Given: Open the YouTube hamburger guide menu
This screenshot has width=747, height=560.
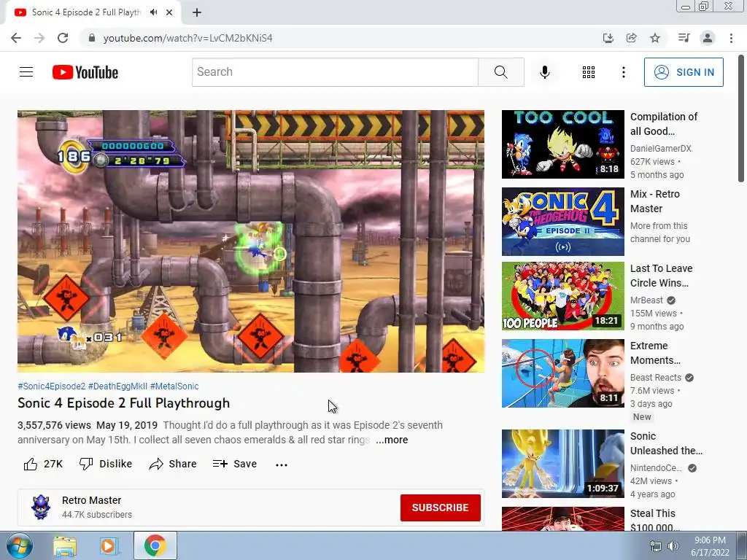Looking at the screenshot, I should [26, 72].
